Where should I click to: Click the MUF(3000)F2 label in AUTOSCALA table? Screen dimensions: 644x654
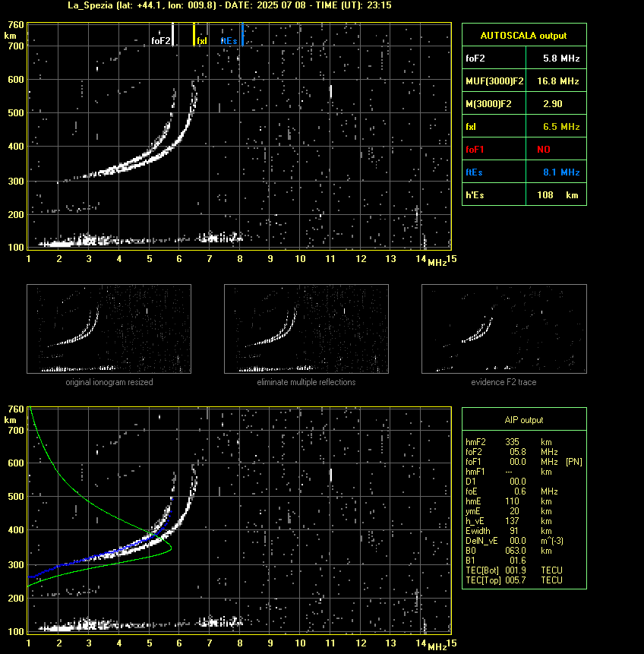(494, 81)
